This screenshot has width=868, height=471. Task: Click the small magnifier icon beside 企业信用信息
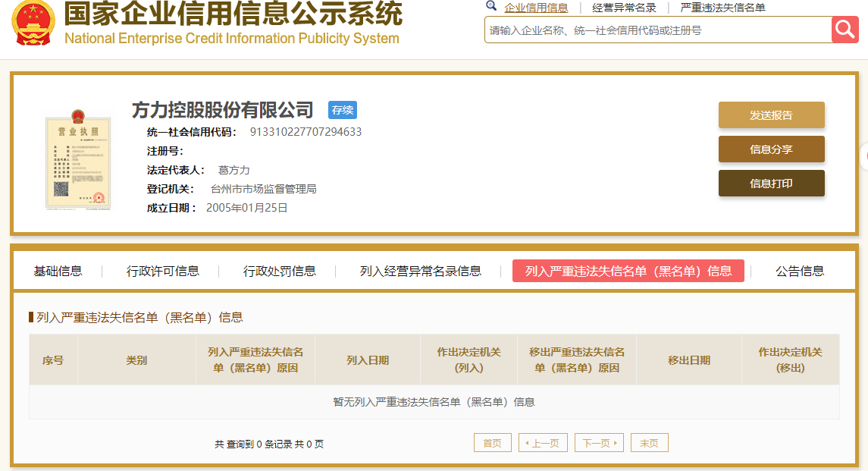coord(491,6)
